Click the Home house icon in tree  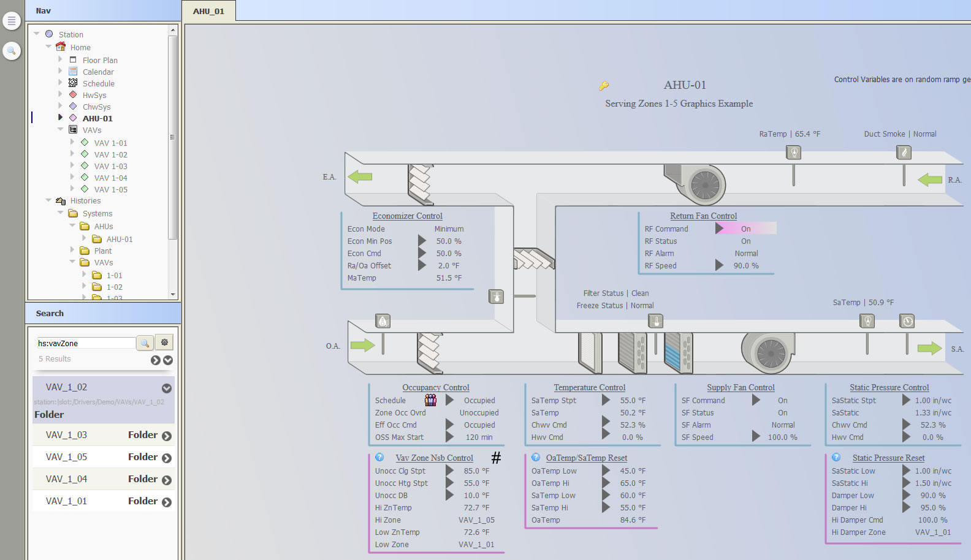point(61,47)
